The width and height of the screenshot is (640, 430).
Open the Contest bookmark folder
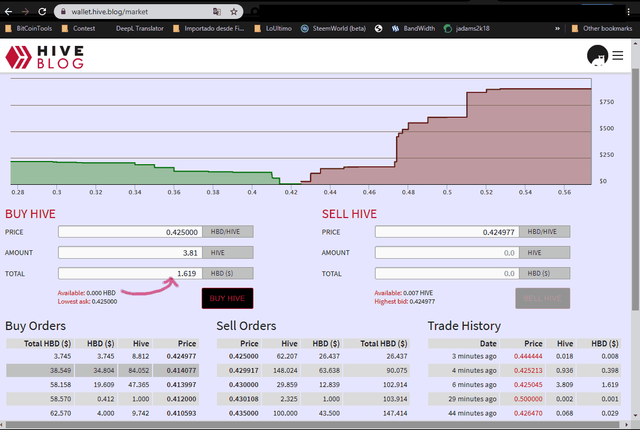[78, 29]
